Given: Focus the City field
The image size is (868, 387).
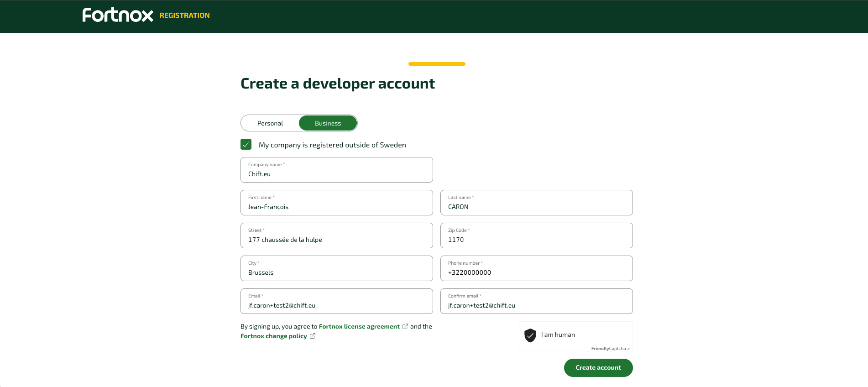Looking at the screenshot, I should click(x=337, y=268).
